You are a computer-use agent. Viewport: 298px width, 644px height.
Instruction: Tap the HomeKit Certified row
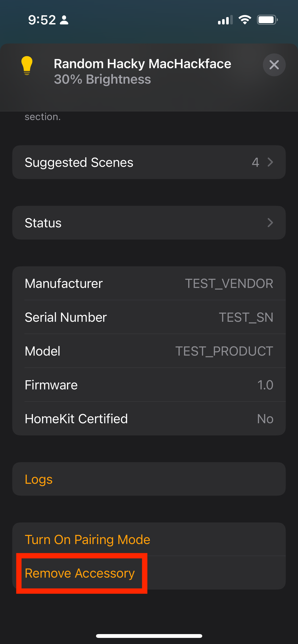tap(149, 419)
